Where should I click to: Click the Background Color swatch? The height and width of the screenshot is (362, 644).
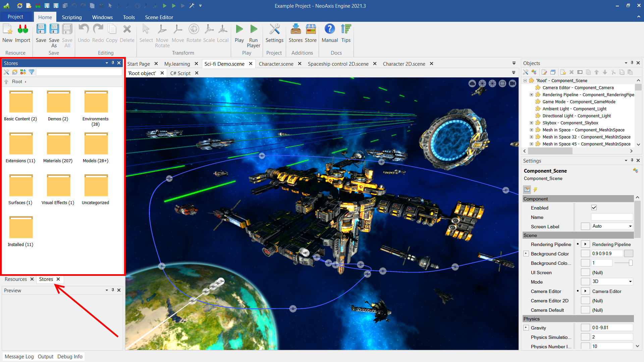[x=629, y=254]
